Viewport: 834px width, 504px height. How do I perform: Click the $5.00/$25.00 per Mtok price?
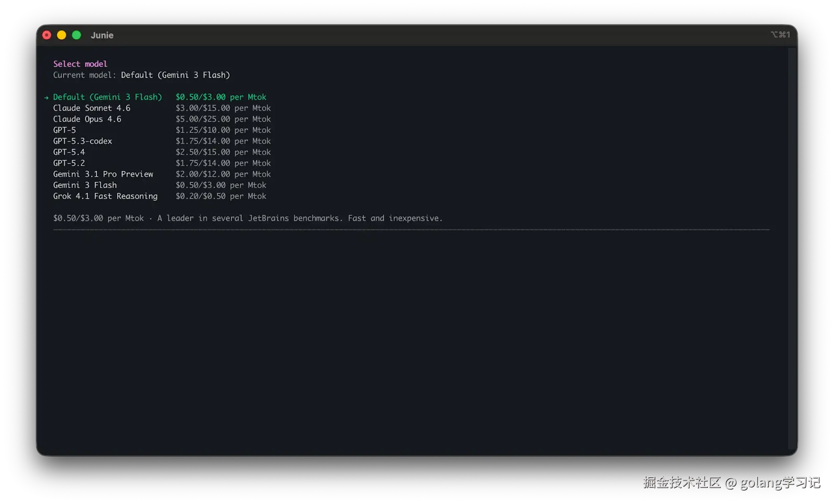tap(223, 119)
